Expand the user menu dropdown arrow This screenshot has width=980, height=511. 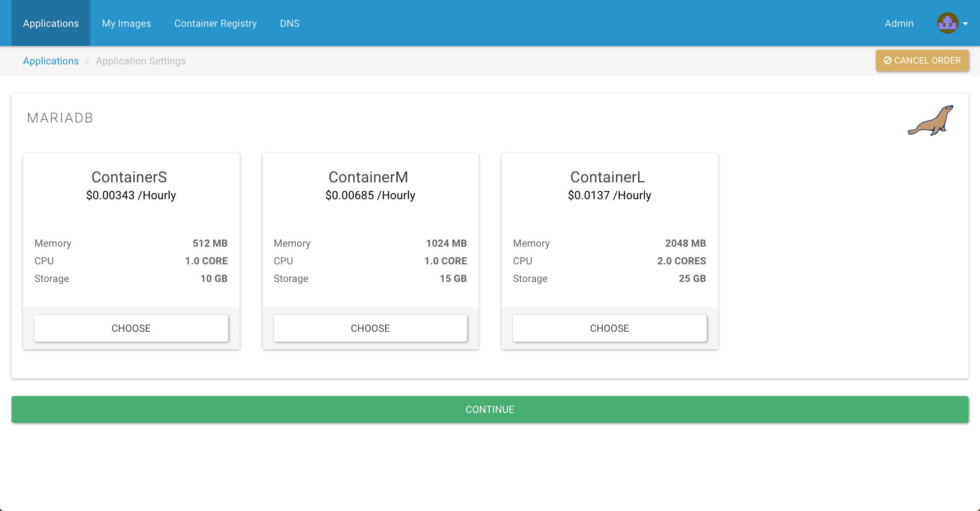click(965, 24)
